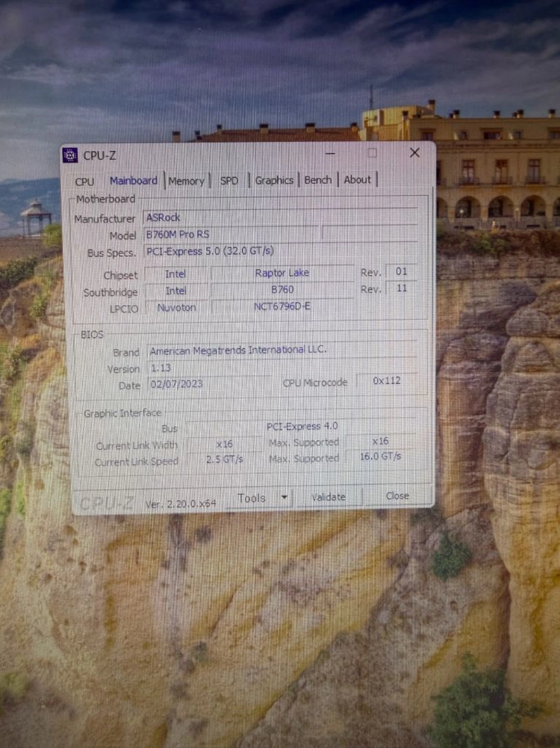Click the BIOS date 02/07/2023 field
Image resolution: width=560 pixels, height=748 pixels.
pos(210,384)
